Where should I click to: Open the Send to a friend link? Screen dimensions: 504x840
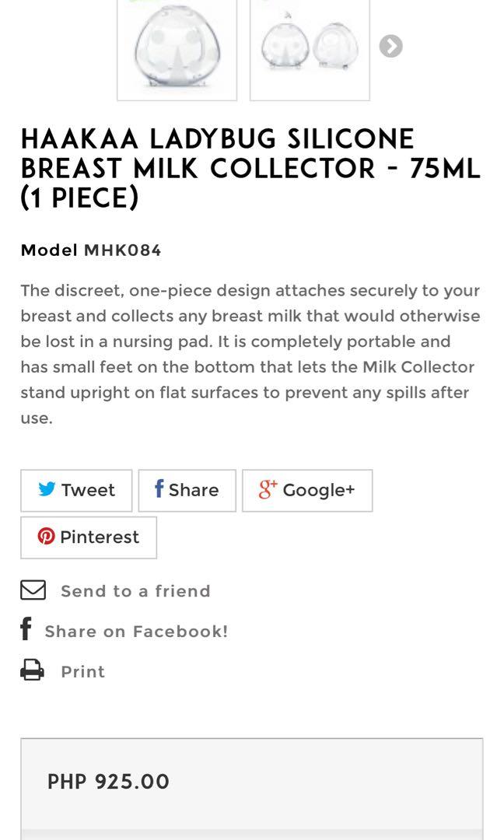tap(135, 591)
